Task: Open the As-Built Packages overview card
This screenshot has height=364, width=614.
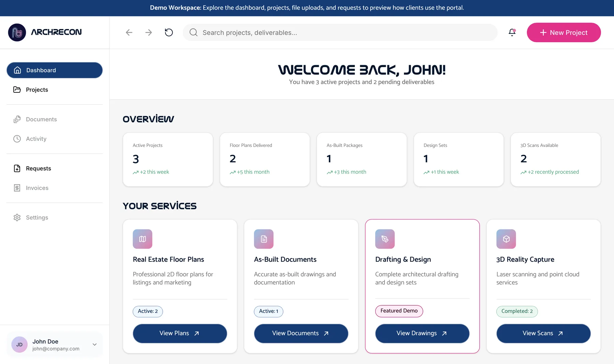Action: click(362, 160)
